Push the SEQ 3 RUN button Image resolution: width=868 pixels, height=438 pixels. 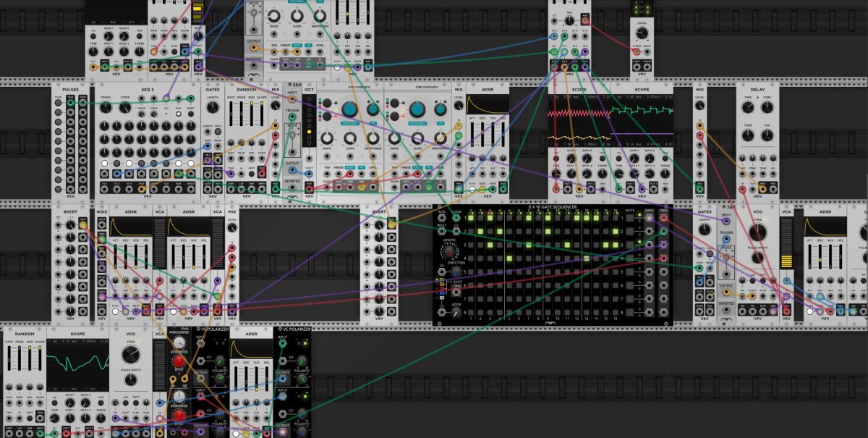pyautogui.click(x=179, y=114)
